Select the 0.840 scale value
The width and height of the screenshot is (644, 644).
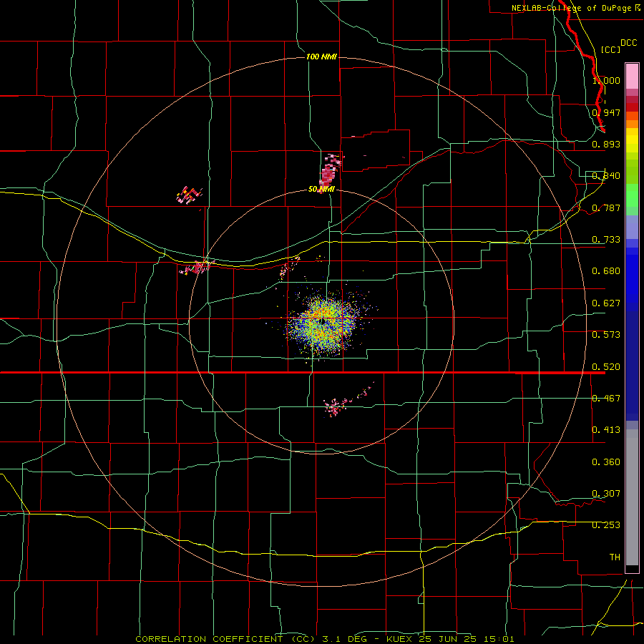606,176
